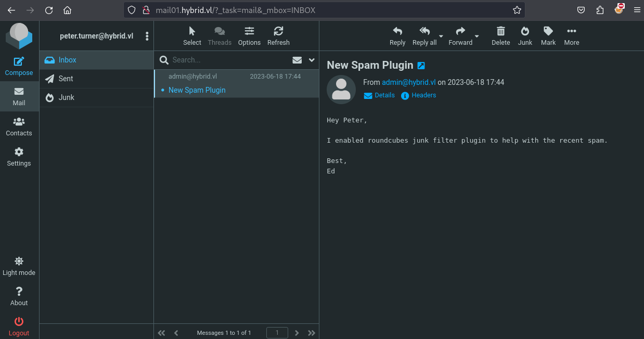Screen dimensions: 644x339
Task: Go to the last page of messages
Action: pyautogui.click(x=312, y=333)
